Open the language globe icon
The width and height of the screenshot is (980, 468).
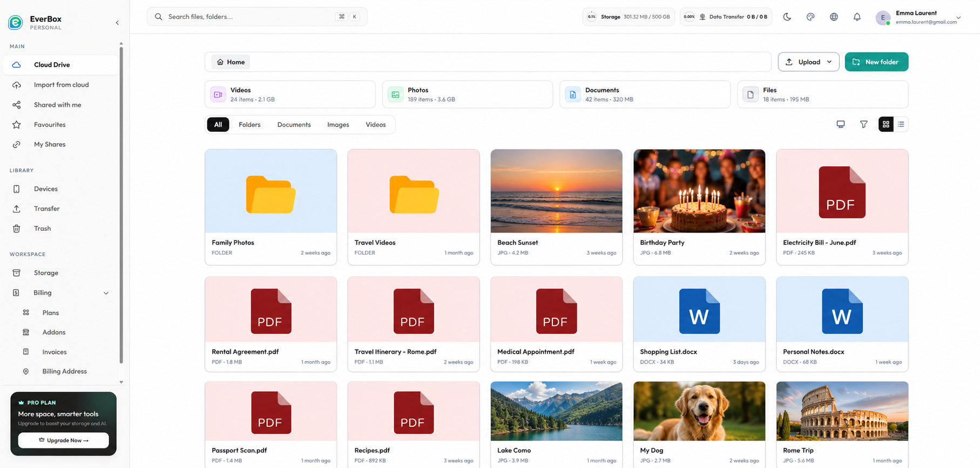coord(834,17)
